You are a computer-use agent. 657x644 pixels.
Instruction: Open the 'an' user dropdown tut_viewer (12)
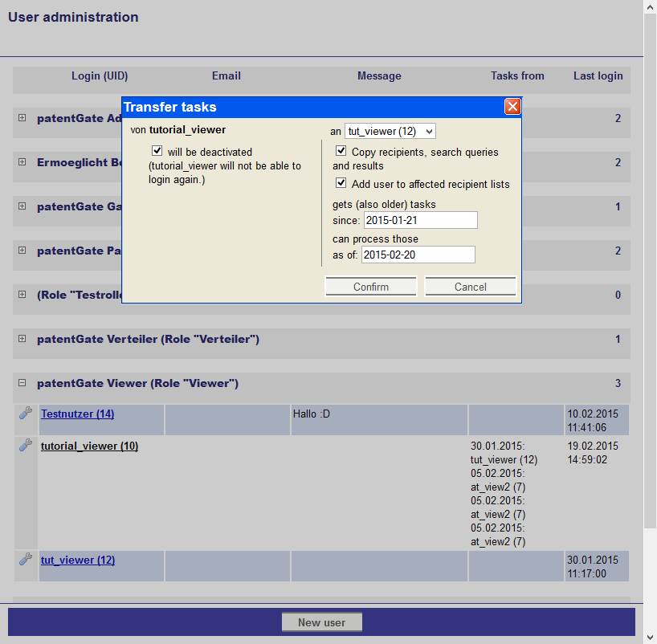(x=390, y=131)
